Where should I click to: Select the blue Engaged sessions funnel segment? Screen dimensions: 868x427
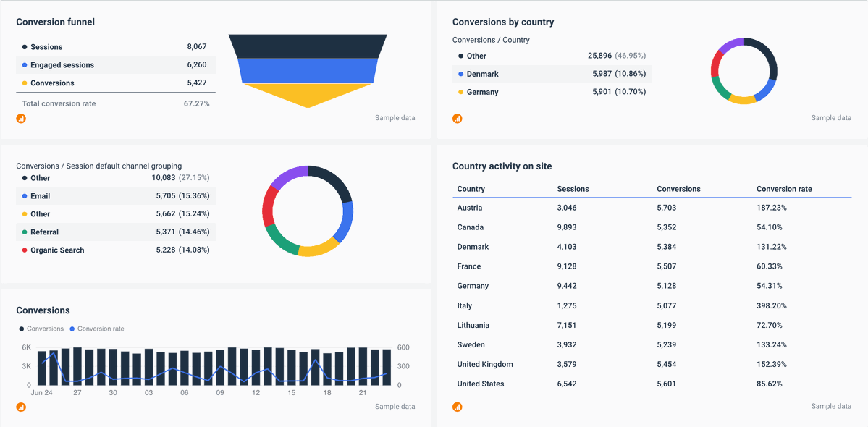pyautogui.click(x=307, y=70)
